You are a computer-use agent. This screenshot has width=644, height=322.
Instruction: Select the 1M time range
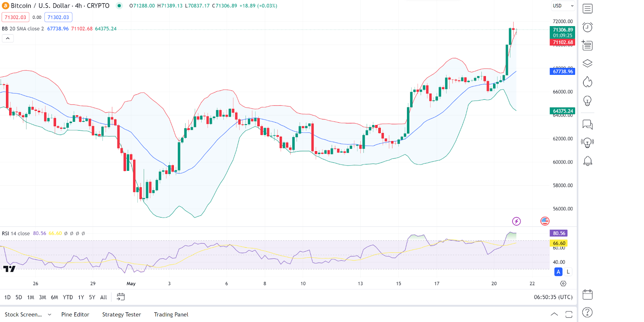[31, 297]
